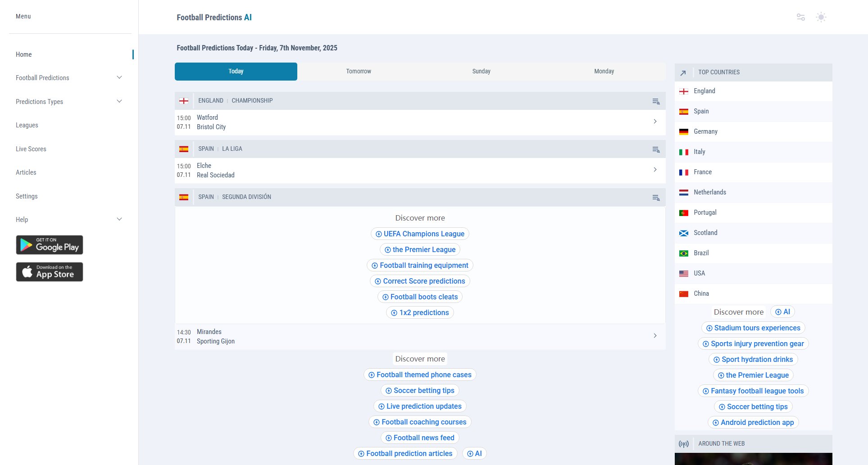Expand the Predictions Types sidebar menu
868x465 pixels.
[119, 101]
